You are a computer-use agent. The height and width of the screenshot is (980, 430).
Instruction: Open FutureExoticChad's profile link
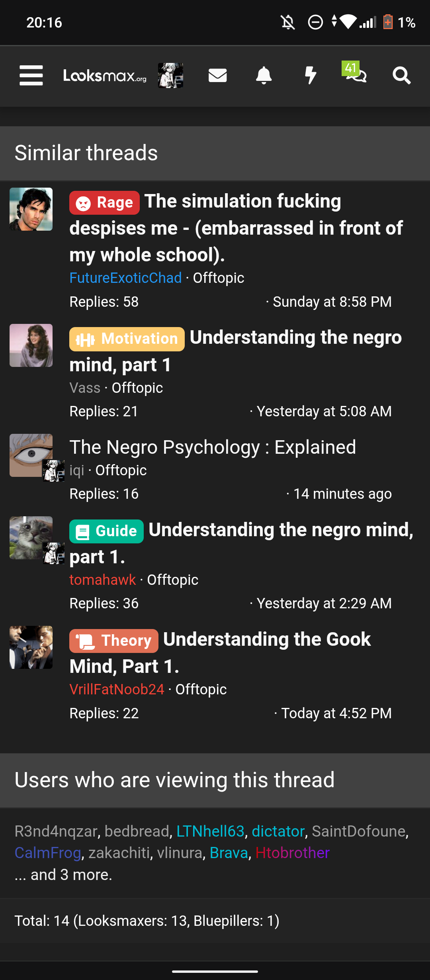125,278
